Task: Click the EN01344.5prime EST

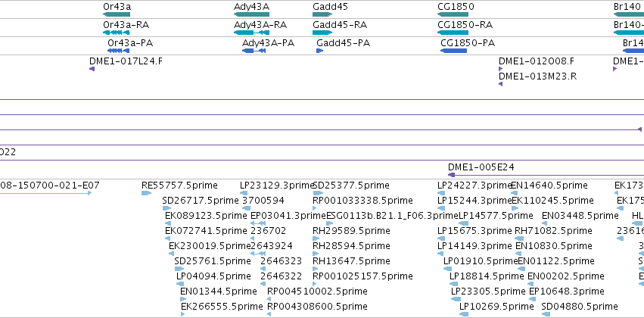Action: [182, 300]
